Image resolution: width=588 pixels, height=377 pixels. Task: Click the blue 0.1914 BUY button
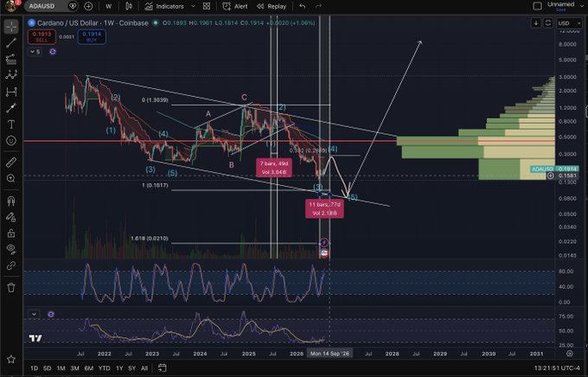(92, 37)
